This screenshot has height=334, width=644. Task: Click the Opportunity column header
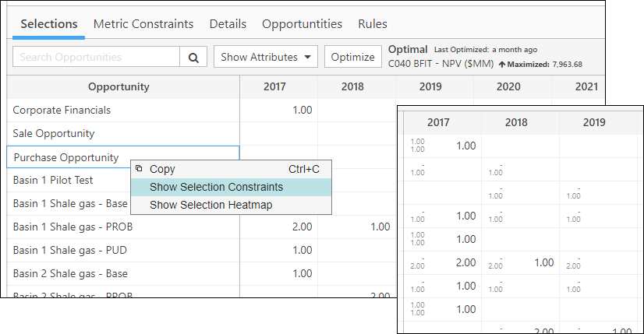point(119,86)
